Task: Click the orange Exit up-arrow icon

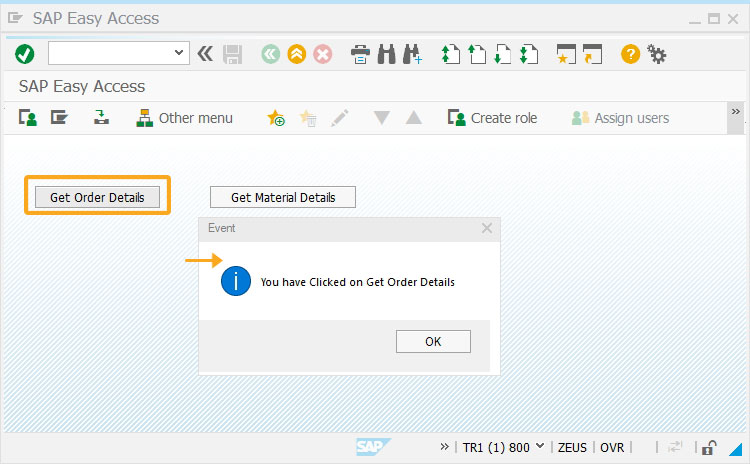Action: 297,54
